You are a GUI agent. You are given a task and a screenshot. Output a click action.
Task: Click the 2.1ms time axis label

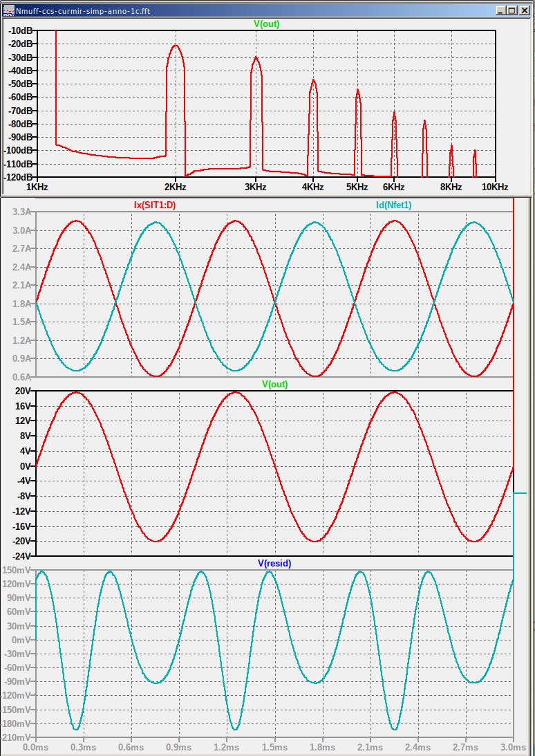click(370, 747)
